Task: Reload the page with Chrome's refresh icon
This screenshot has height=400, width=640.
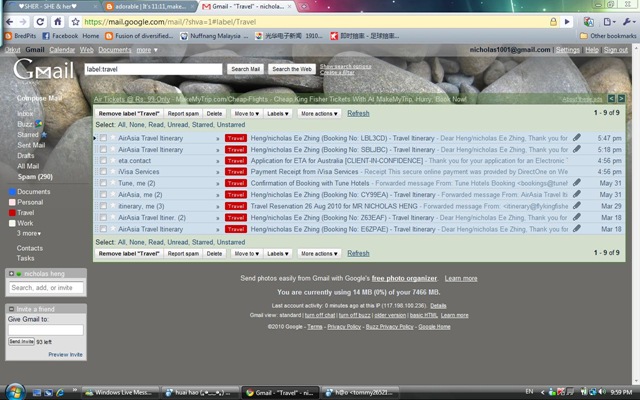Action: pos(40,22)
